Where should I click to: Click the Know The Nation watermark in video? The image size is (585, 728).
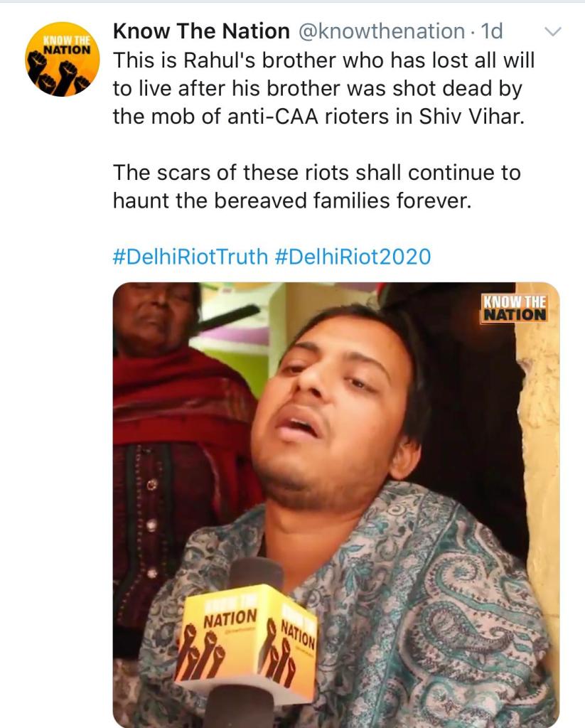[x=515, y=308]
